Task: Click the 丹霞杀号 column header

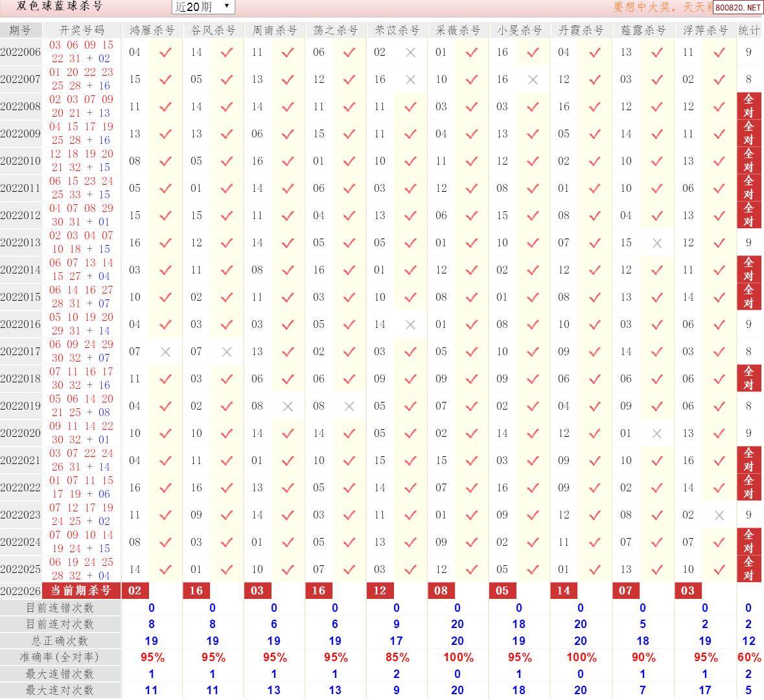Action: click(x=581, y=30)
